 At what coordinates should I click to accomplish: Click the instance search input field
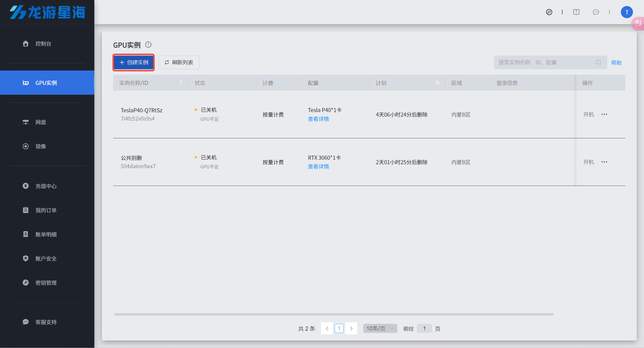coord(543,62)
